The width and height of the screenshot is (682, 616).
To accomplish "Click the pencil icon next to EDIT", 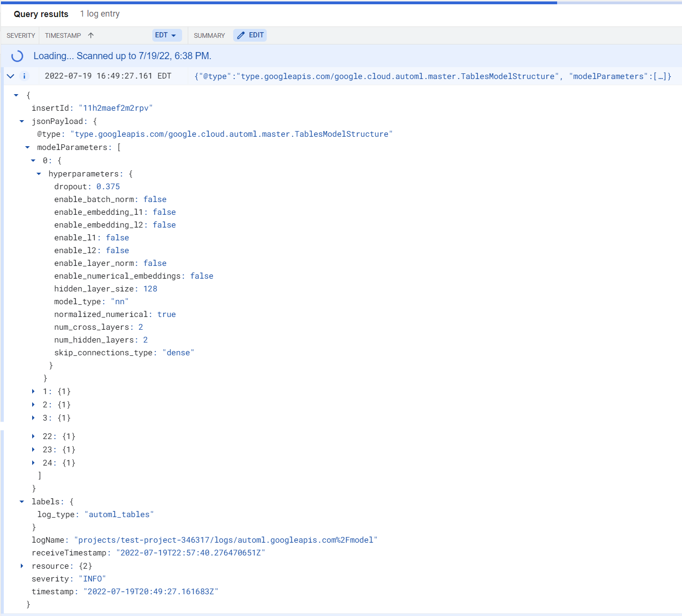I will [x=241, y=35].
